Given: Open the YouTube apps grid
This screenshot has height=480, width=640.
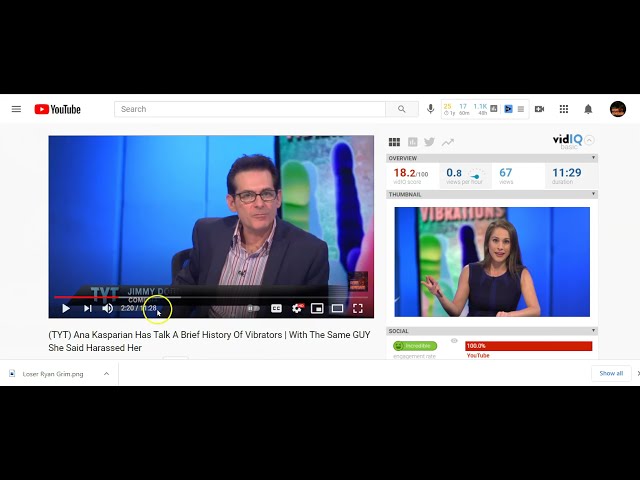Looking at the screenshot, I should coord(564,109).
